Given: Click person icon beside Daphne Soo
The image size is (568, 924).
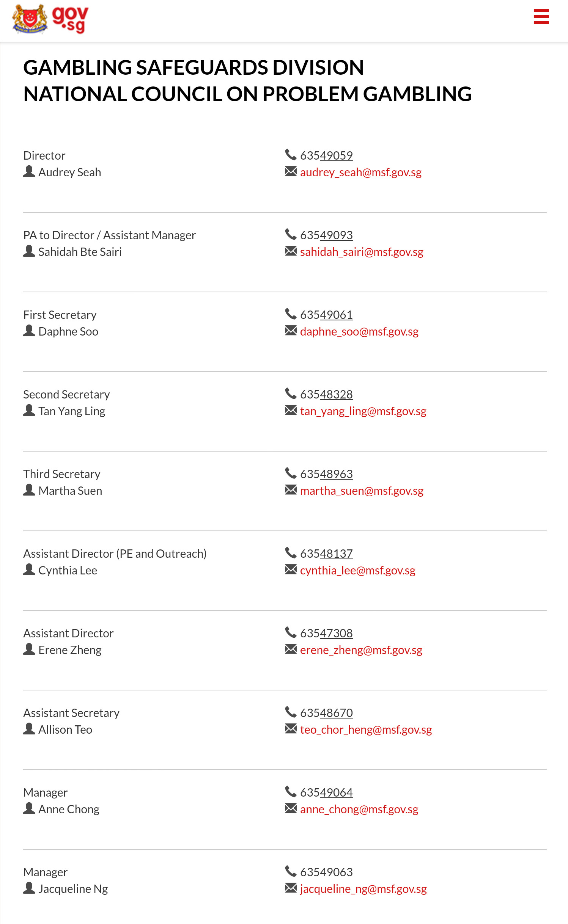Looking at the screenshot, I should point(29,331).
